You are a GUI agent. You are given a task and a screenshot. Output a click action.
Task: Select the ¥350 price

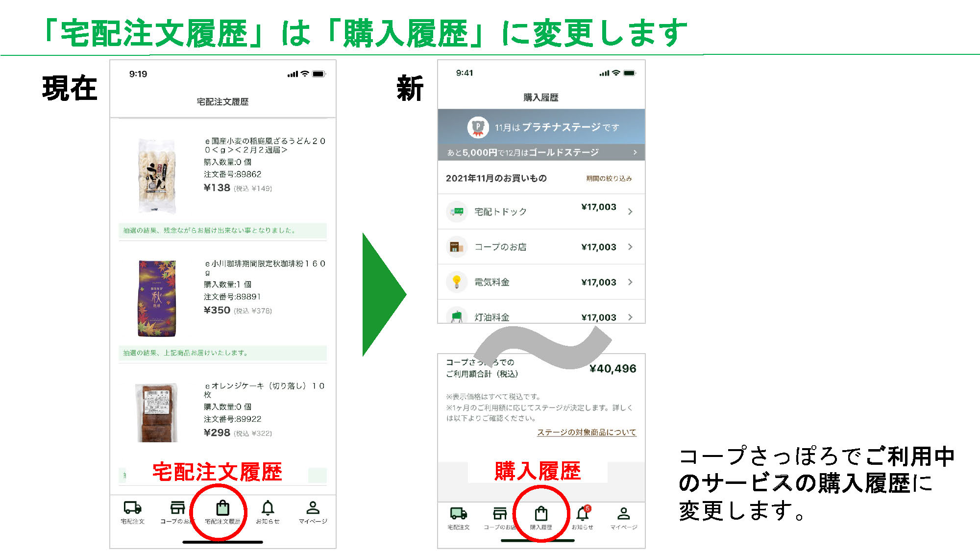[x=217, y=310]
